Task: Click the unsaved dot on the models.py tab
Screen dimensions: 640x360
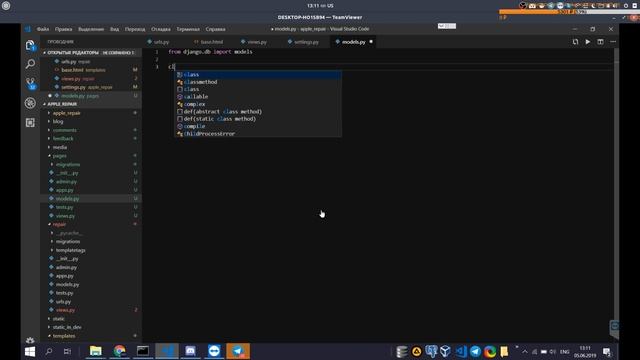Action: (371, 42)
